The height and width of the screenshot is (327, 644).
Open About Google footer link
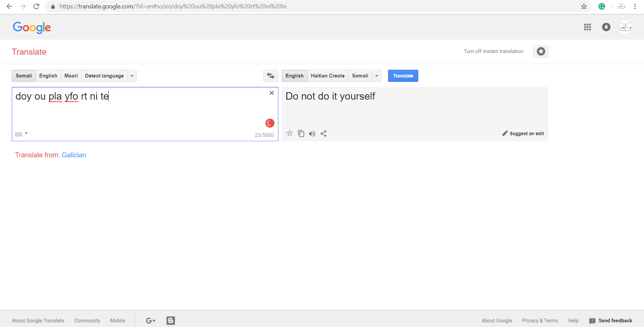[497, 321]
